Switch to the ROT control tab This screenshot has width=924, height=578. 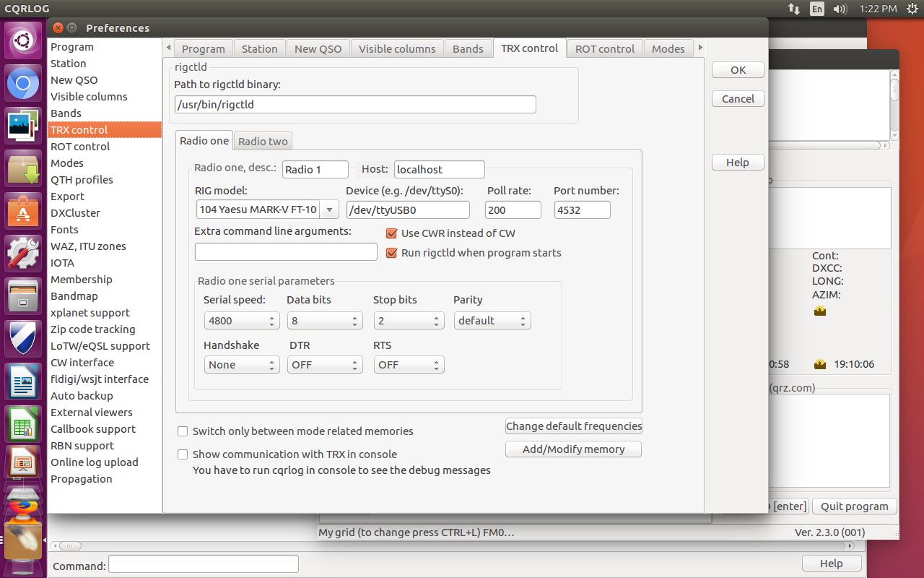(605, 49)
